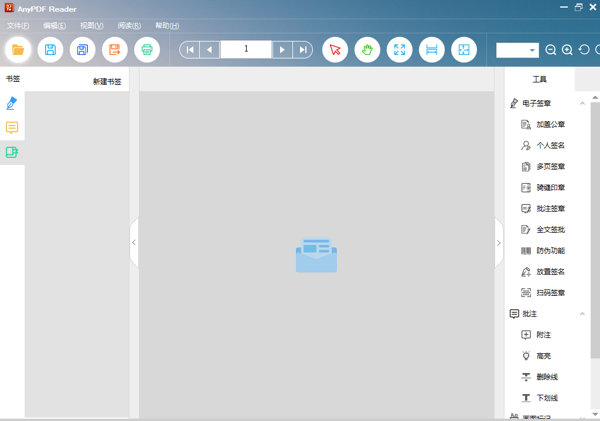
Task: Click the full screen icon
Action: 399,50
